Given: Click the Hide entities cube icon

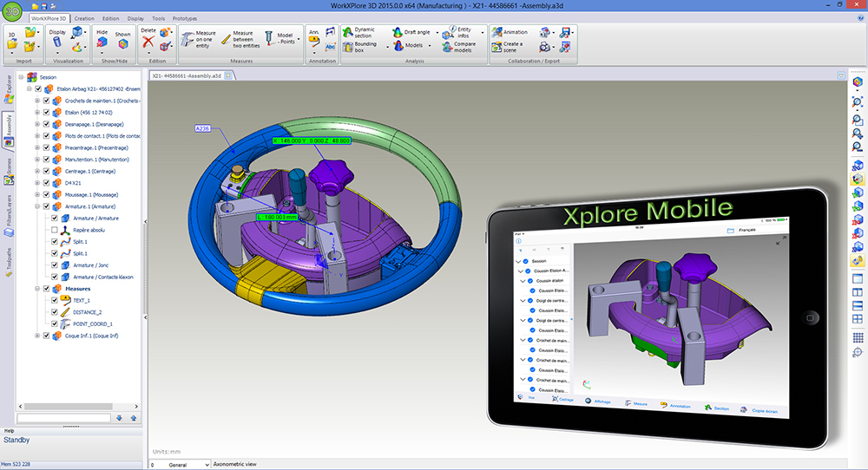Looking at the screenshot, I should click(x=102, y=43).
